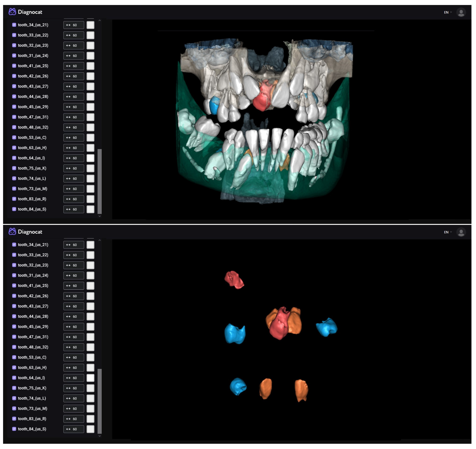Click the opacity arrows icon for tooth_84 in bottom list
The image size is (476, 449).
(x=68, y=429)
